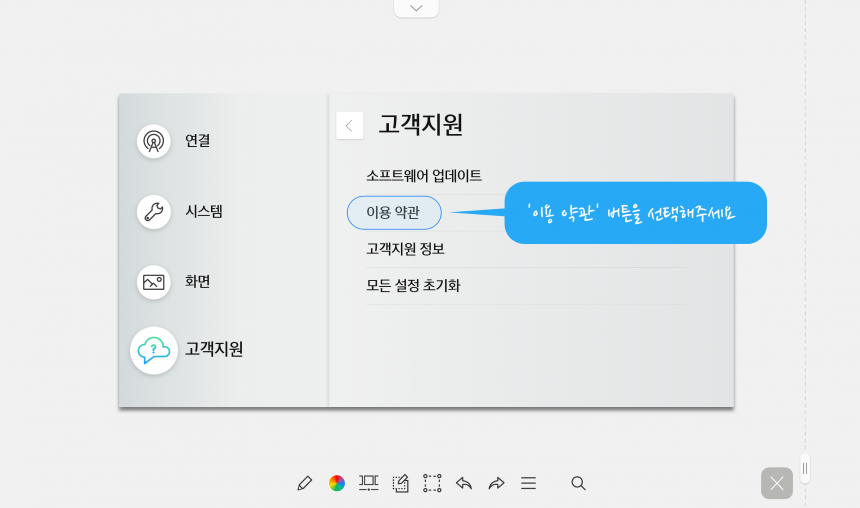Open the hamburger menu in toolbar

pyautogui.click(x=529, y=483)
